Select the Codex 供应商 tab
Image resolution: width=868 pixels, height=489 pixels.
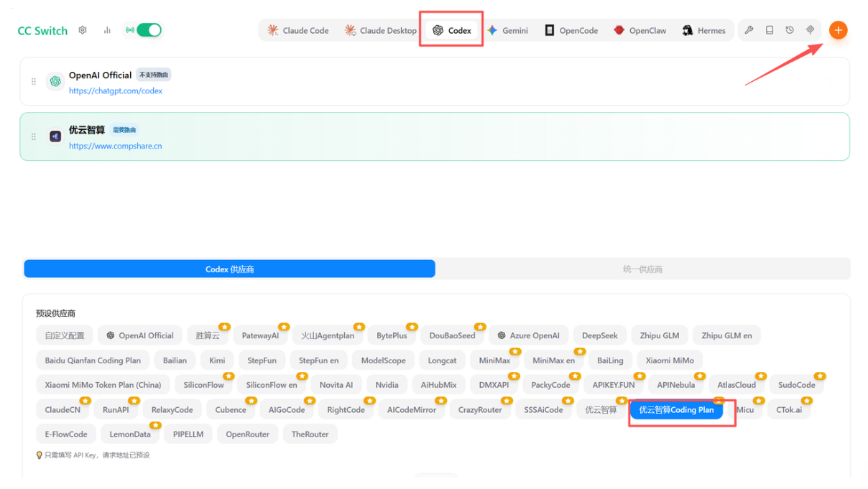coord(229,269)
